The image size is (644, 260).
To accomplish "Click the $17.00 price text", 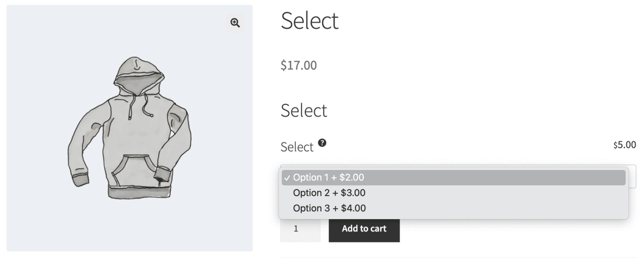I will (299, 65).
